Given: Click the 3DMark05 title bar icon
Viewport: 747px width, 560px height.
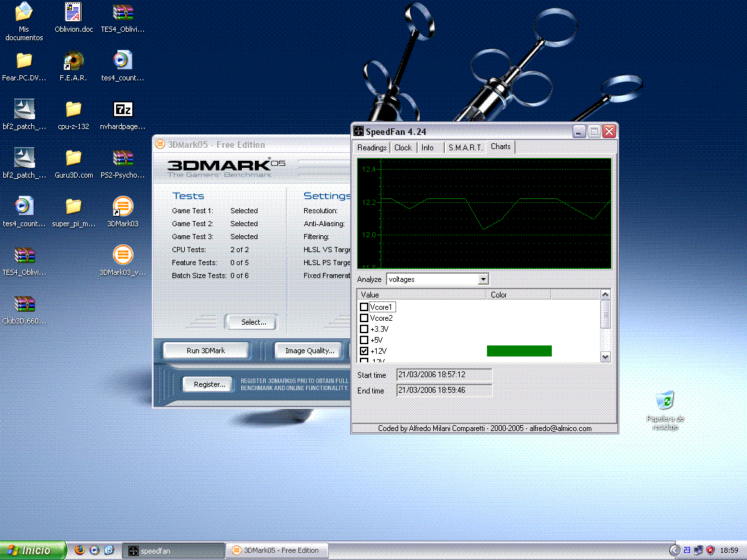Looking at the screenshot, I should tap(161, 145).
